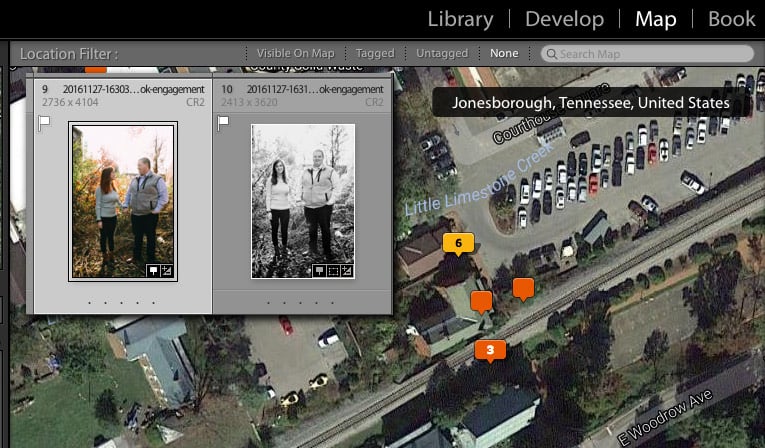Select the color couple thumbnail, photo 9
The width and height of the screenshot is (765, 448).
(x=123, y=202)
